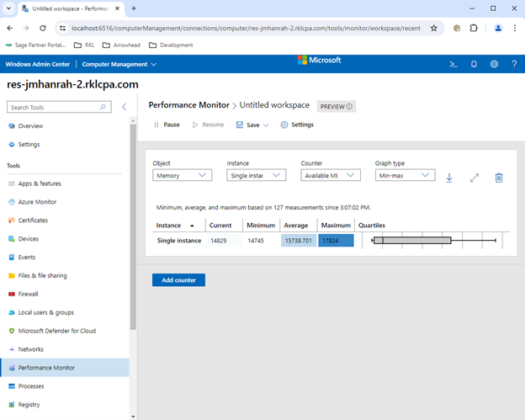Open Firewall from the sidebar
Screen dimensions: 525x420
click(x=30, y=294)
